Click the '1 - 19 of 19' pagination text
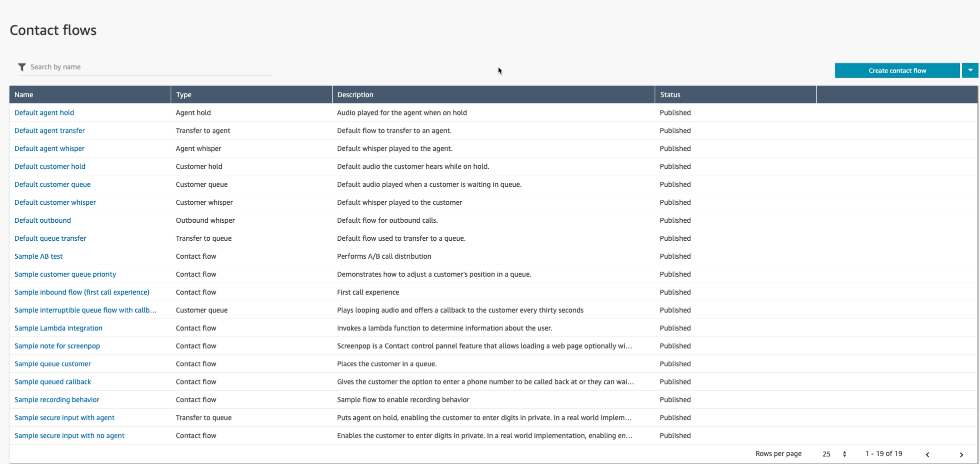 click(884, 454)
